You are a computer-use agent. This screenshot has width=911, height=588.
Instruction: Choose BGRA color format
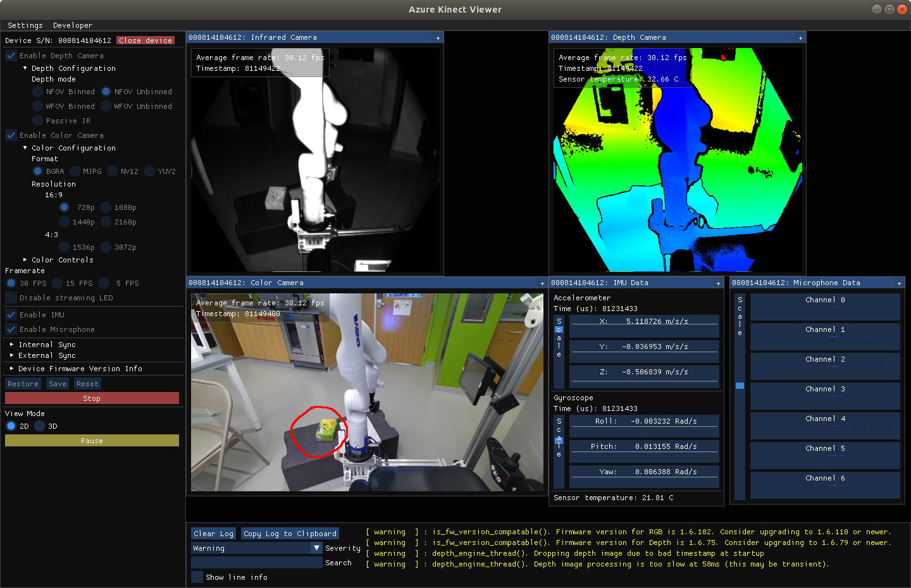click(x=38, y=171)
